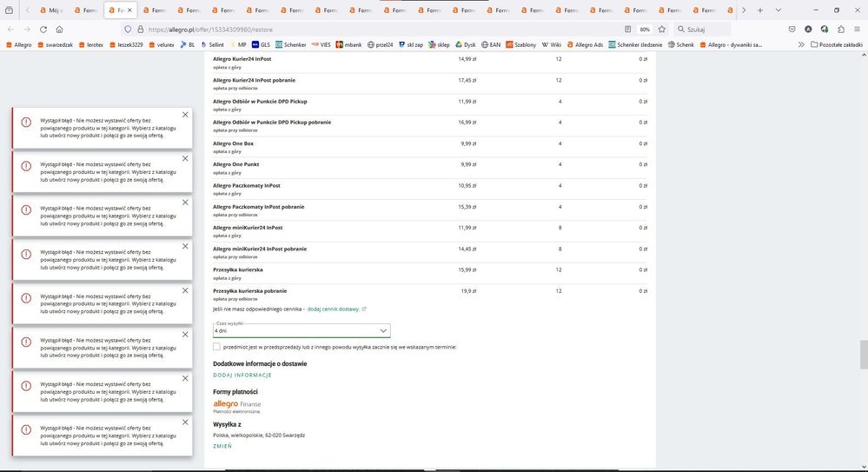This screenshot has width=868, height=472.
Task: Tick the przedsprzedaż shipping checkbox
Action: (x=216, y=346)
